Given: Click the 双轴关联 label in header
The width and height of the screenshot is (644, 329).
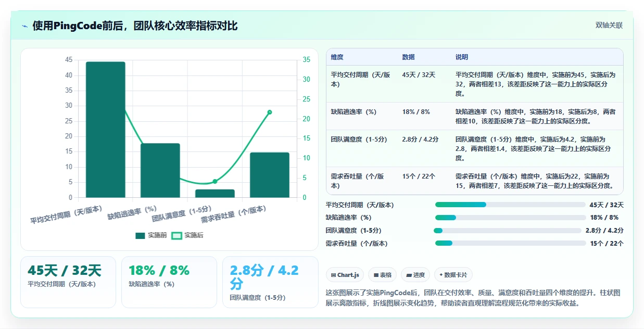Looking at the screenshot, I should point(609,25).
